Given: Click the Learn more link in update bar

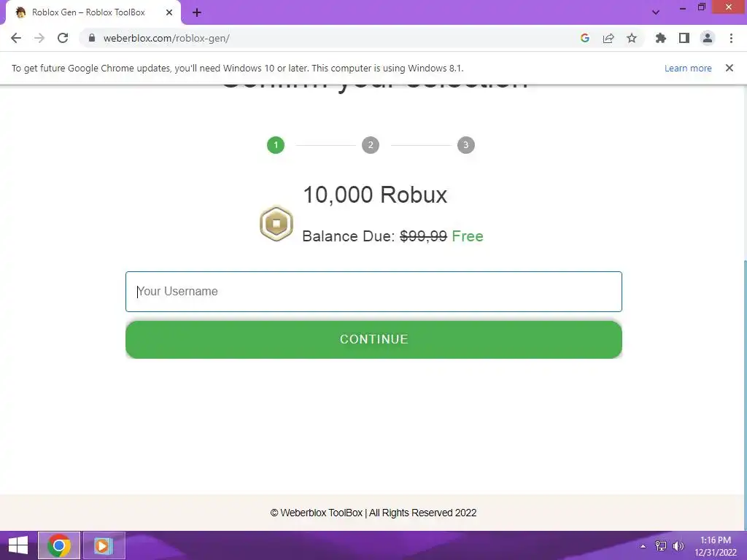Looking at the screenshot, I should pos(688,68).
